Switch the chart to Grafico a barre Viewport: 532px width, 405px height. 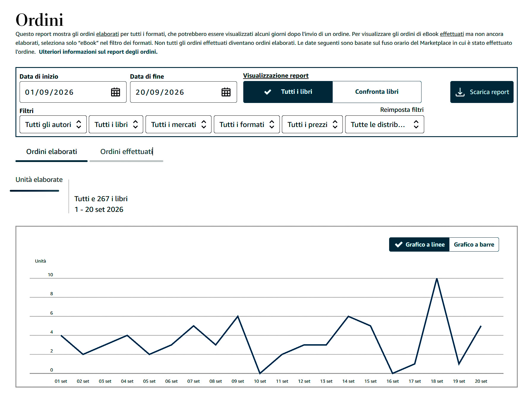tap(474, 244)
